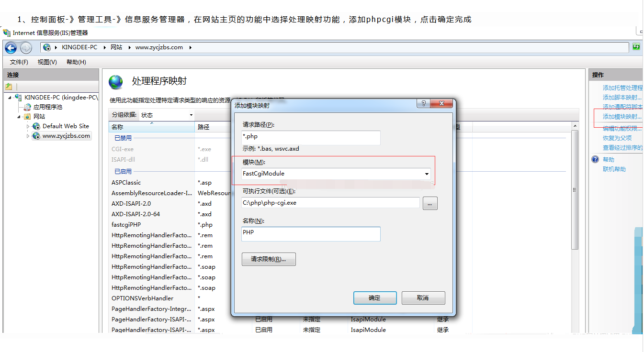The width and height of the screenshot is (644, 352).
Task: Open breadcrumb arrow after www.zycjzbs.com
Action: (x=190, y=47)
